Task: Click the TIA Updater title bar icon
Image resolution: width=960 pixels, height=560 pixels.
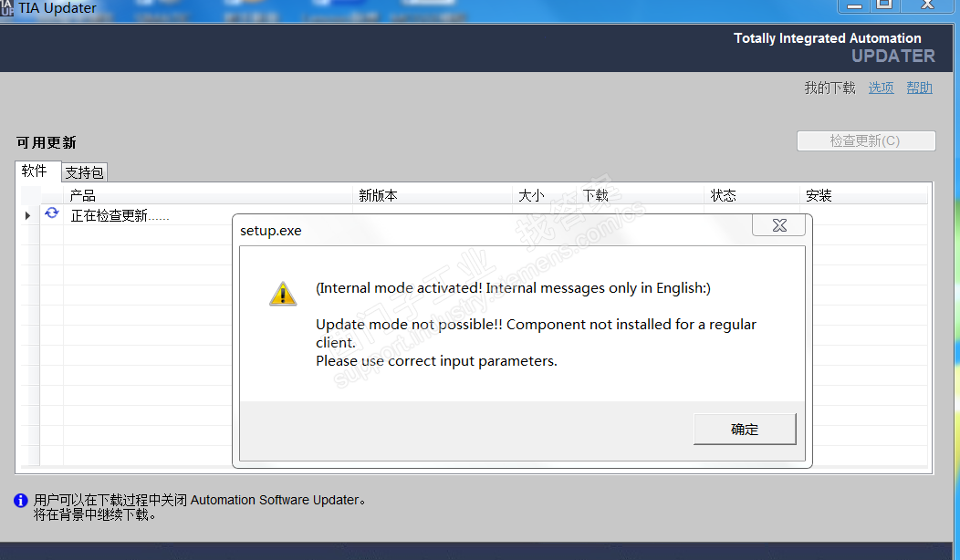Action: click(6, 8)
